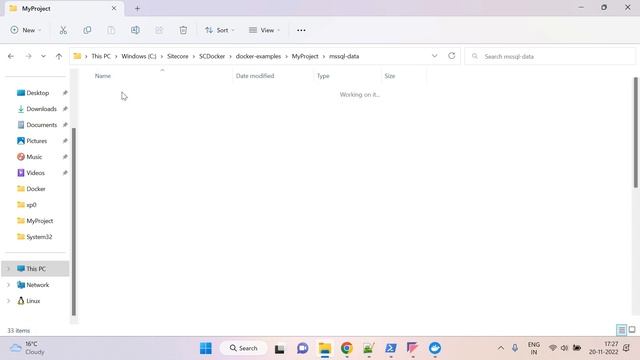This screenshot has width=640, height=360.
Task: Open Chat app from taskbar
Action: pyautogui.click(x=302, y=348)
